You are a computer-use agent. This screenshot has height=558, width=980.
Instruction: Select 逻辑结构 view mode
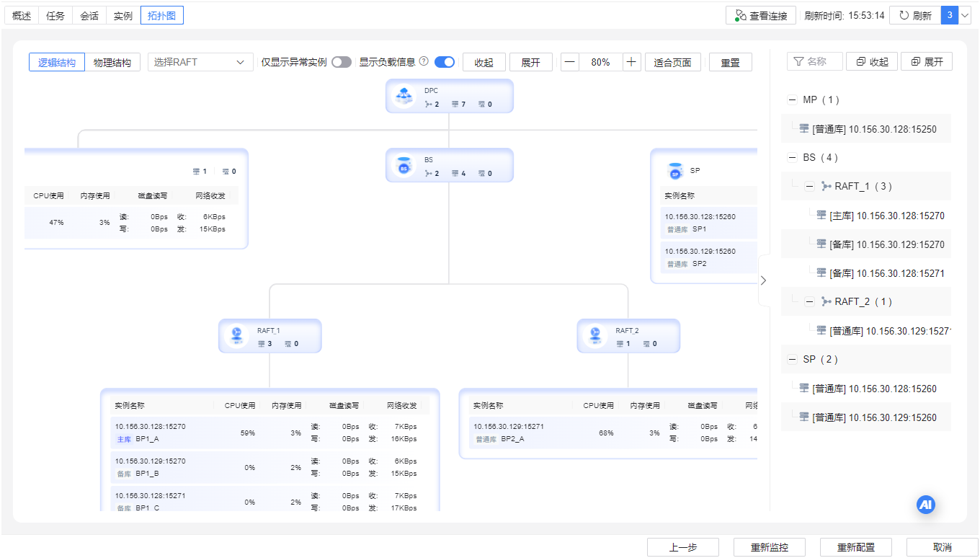[x=57, y=62]
